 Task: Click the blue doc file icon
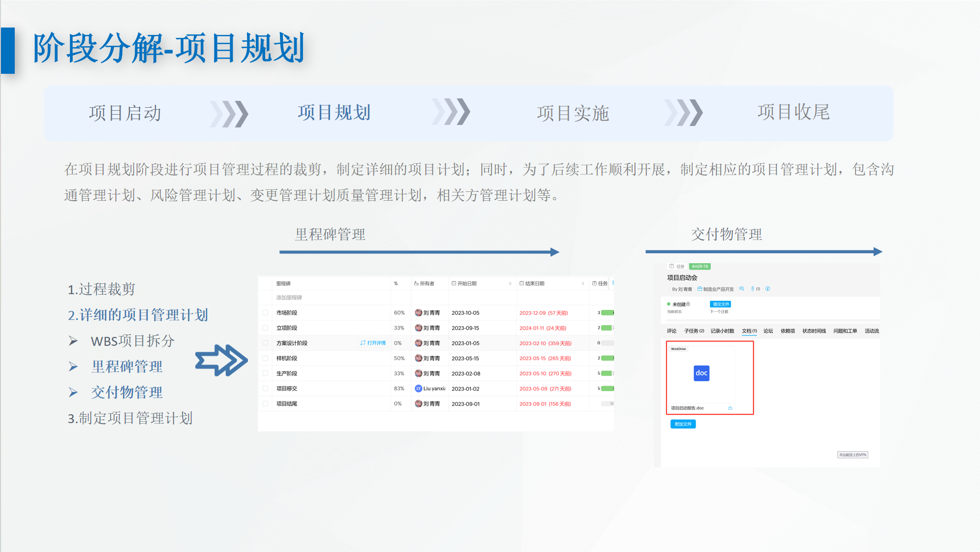tap(701, 373)
